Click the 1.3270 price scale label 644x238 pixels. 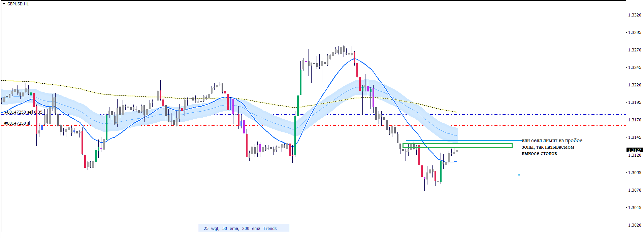tap(635, 50)
